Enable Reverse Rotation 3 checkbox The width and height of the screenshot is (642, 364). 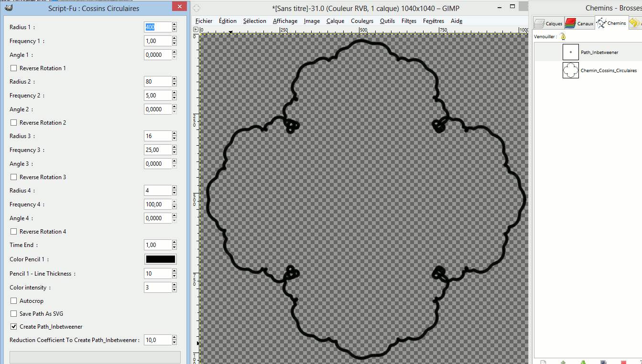coord(13,177)
